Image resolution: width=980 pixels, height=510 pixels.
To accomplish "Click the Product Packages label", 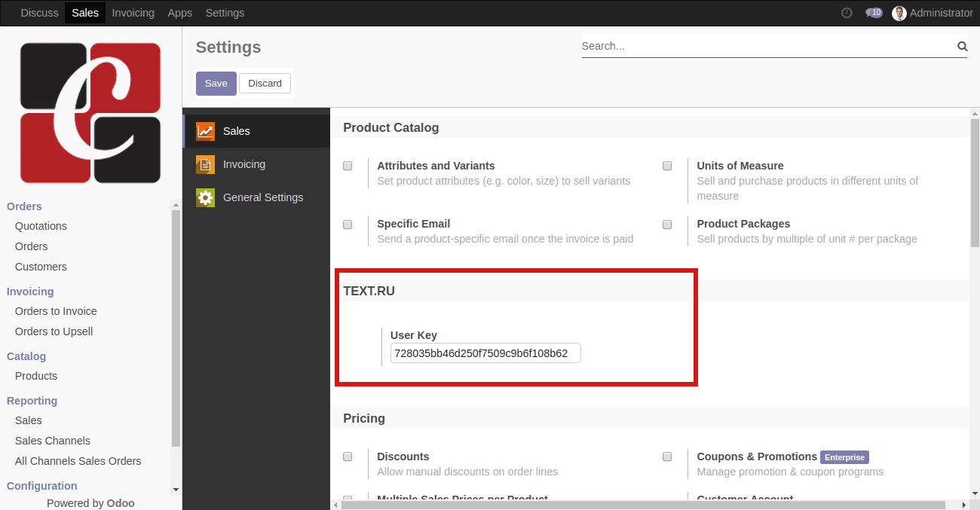I will tap(743, 224).
